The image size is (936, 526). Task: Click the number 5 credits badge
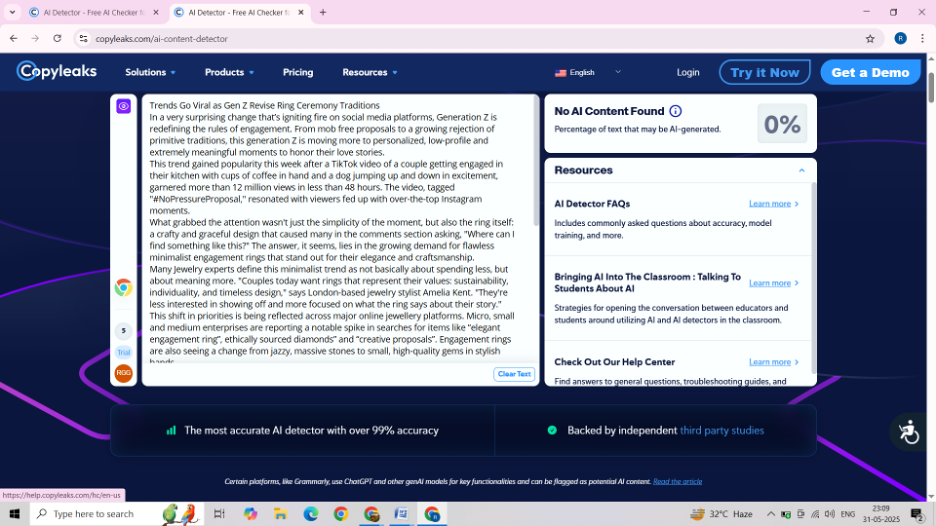124,331
